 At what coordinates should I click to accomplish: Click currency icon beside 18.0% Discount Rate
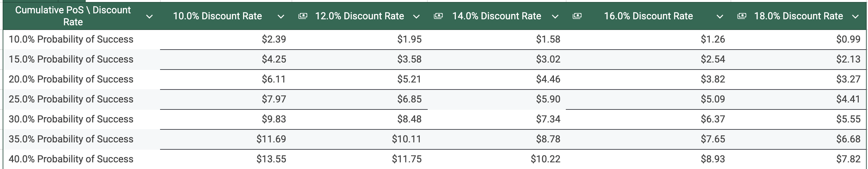(741, 16)
